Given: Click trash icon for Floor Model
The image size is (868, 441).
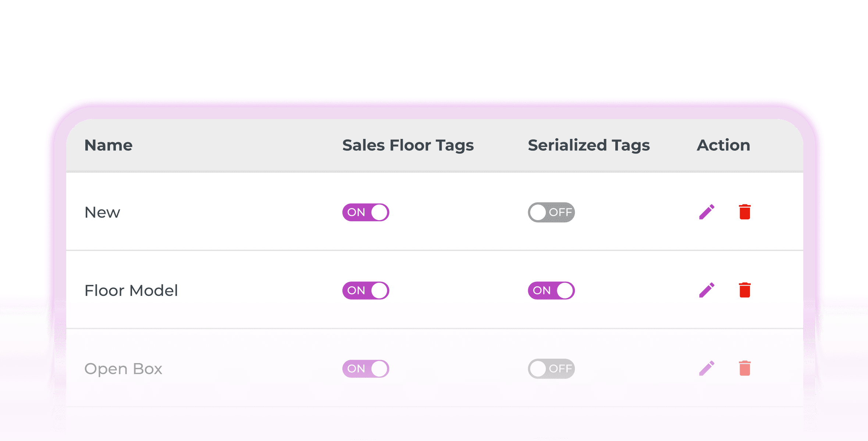Looking at the screenshot, I should pyautogui.click(x=744, y=290).
